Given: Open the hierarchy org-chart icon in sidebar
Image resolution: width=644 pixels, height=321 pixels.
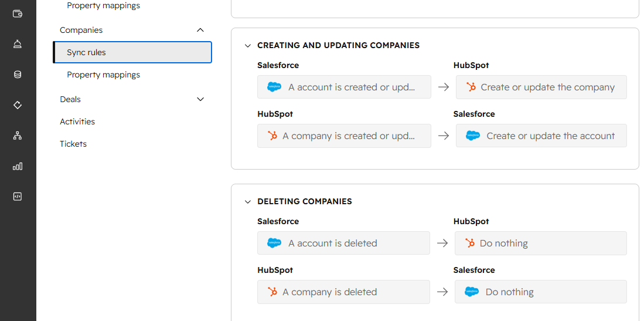Looking at the screenshot, I should click(x=17, y=136).
